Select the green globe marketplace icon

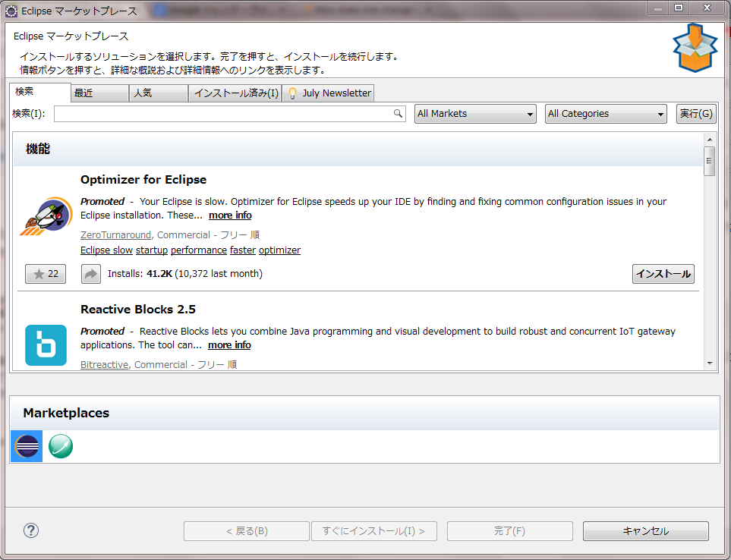tap(61, 446)
